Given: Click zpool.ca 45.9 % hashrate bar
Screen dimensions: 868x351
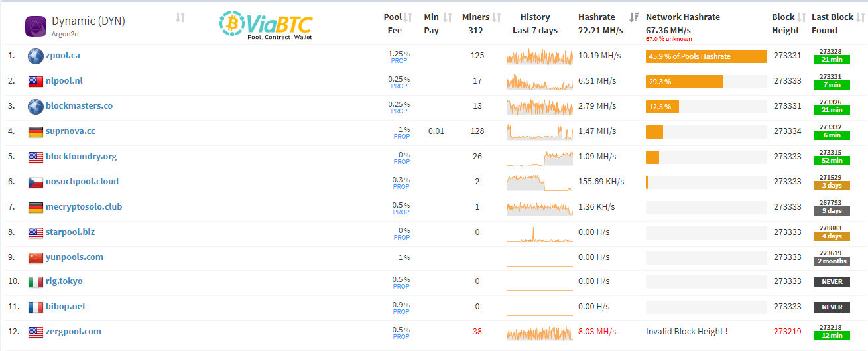Looking at the screenshot, I should pyautogui.click(x=706, y=56).
